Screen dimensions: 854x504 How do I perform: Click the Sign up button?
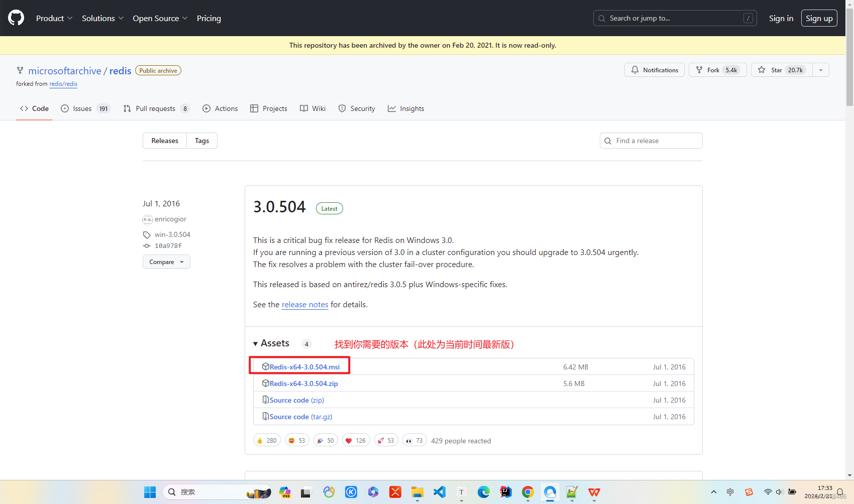(x=819, y=18)
